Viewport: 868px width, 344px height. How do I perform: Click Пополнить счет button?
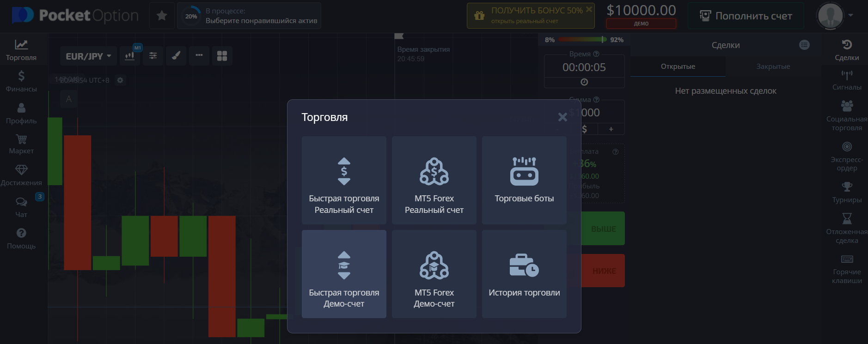[x=746, y=16]
